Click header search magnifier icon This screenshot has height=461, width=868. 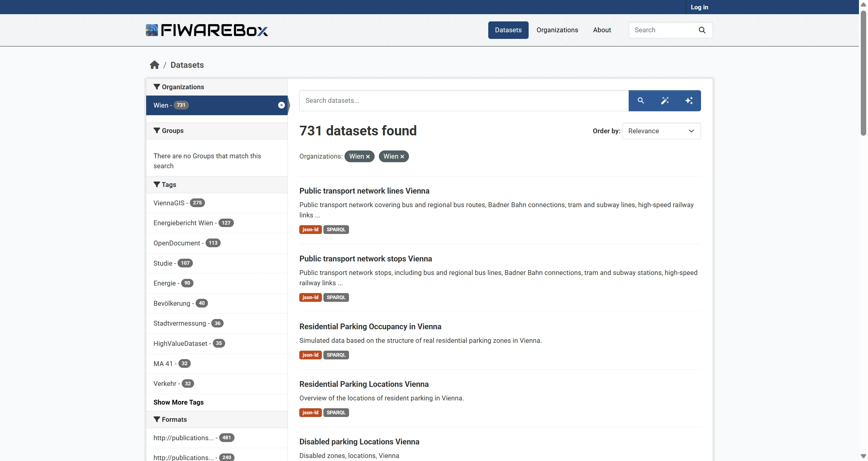coord(702,30)
